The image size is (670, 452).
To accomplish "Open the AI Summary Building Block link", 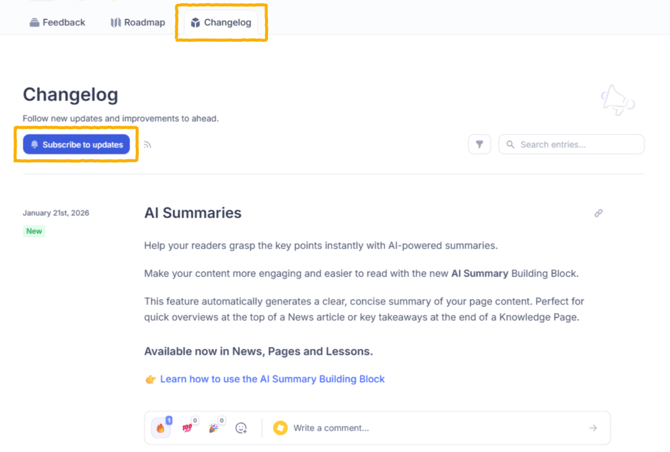I will pos(272,379).
